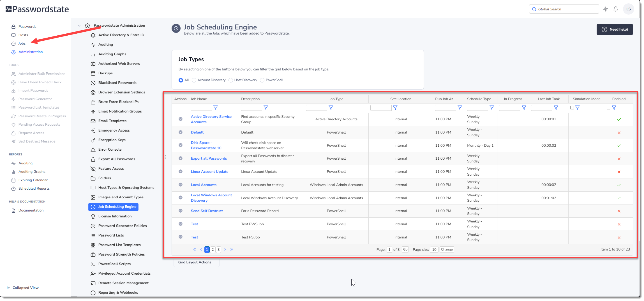Click the In Progress filter funnel icon

(x=524, y=108)
